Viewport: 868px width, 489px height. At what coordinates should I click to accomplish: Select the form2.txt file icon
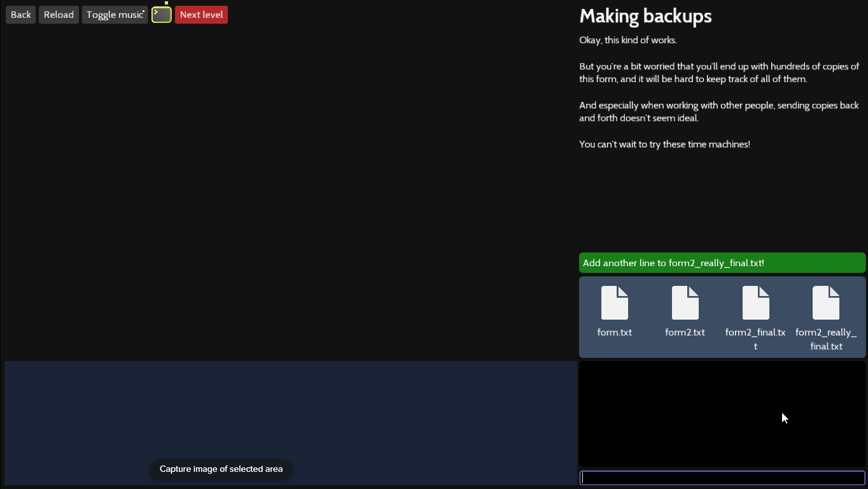(x=685, y=302)
